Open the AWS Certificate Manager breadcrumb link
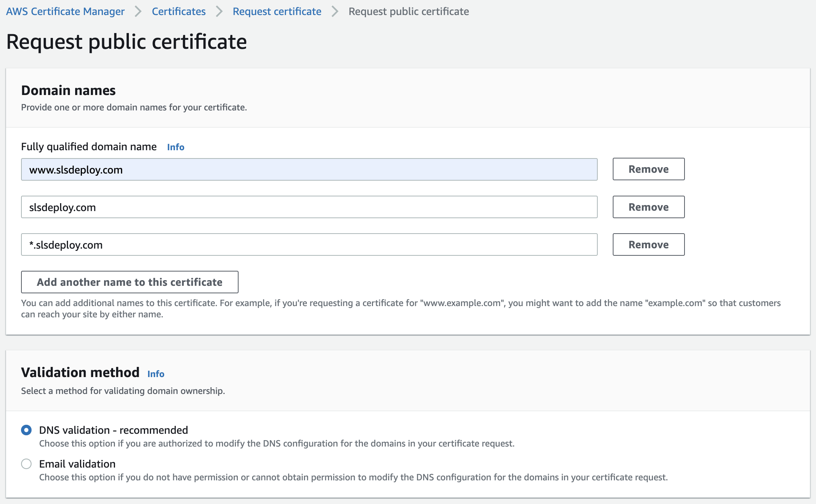This screenshot has width=816, height=504. [65, 12]
